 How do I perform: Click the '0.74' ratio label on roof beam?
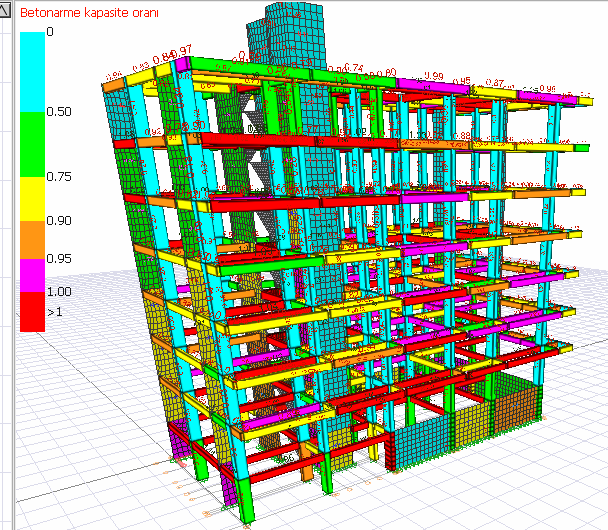pos(353,68)
